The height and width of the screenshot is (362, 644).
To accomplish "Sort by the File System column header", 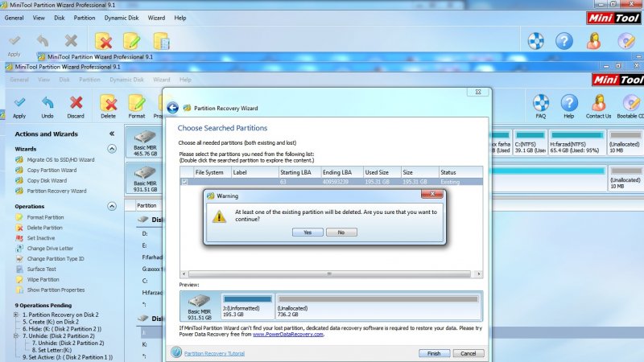I will [213, 172].
